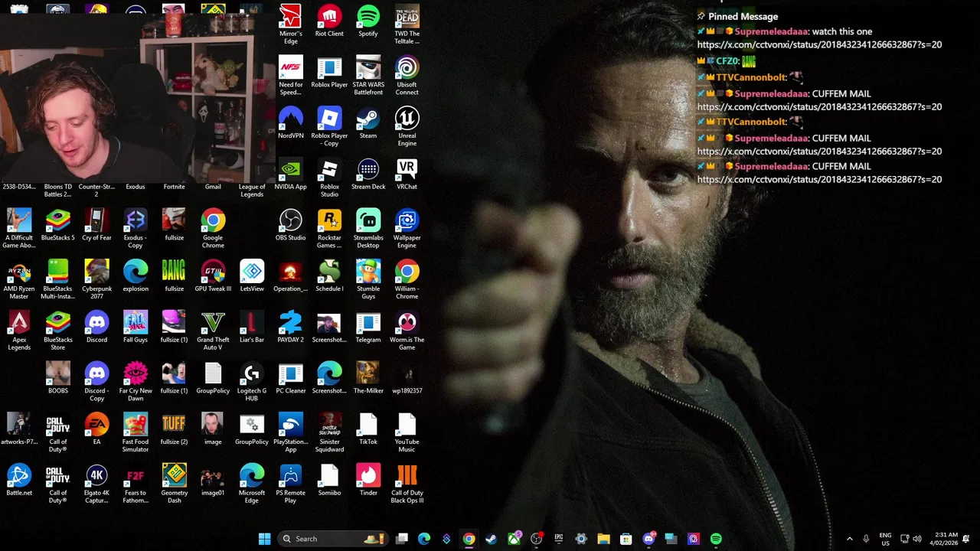
Task: Open PAYDAY 2 shortcut
Action: click(x=290, y=327)
